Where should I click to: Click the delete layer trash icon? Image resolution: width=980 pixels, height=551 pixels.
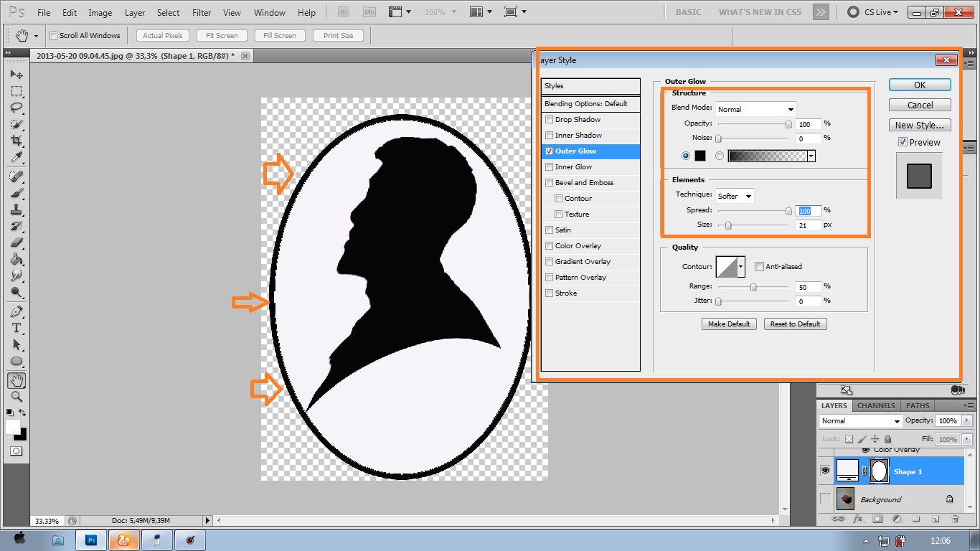(x=955, y=519)
